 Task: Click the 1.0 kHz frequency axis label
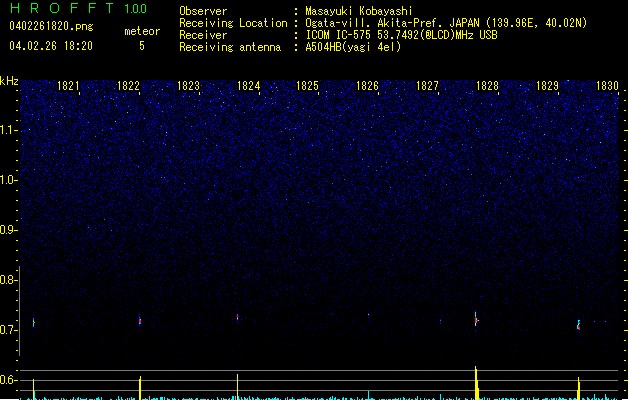pos(8,180)
